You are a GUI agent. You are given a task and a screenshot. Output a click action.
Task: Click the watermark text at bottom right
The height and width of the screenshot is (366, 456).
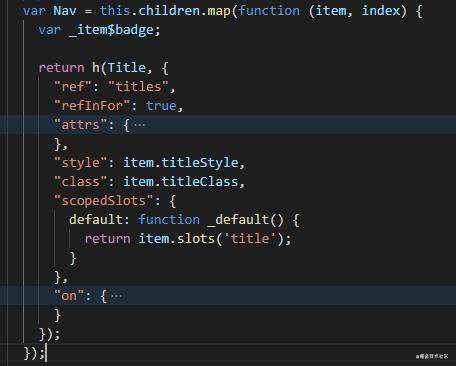click(432, 356)
